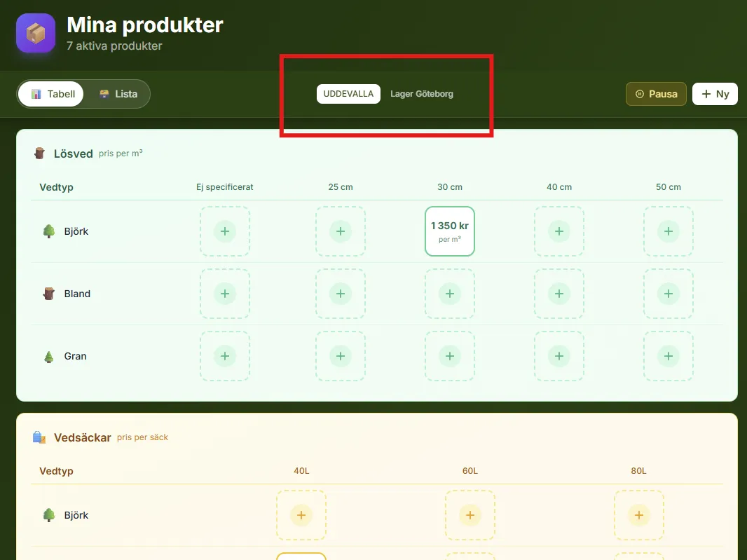Image resolution: width=747 pixels, height=560 pixels.
Task: Select the UDDEVALLA location tab
Action: 348,94
